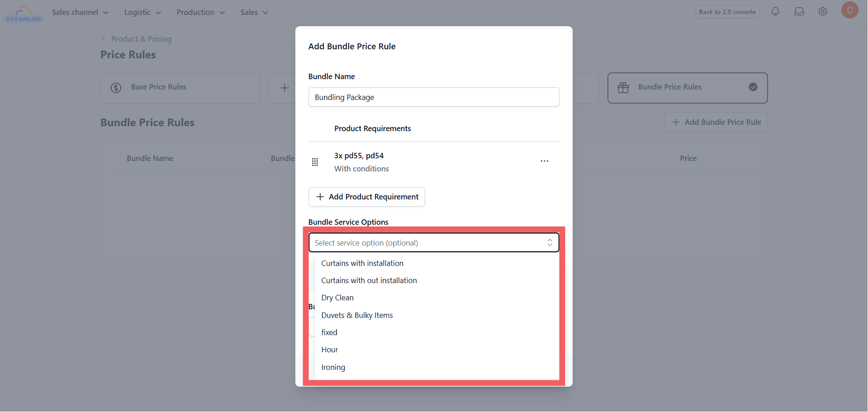Click Back to 2.0 console button

click(x=727, y=12)
